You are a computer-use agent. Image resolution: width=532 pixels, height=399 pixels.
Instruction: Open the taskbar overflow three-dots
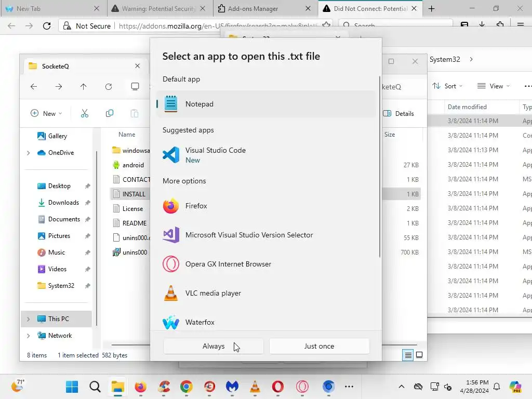click(349, 387)
